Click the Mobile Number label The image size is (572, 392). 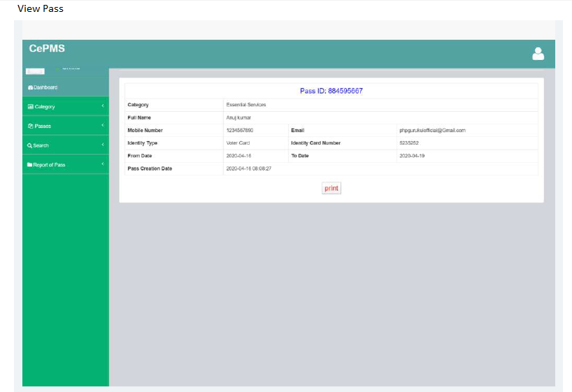(145, 130)
